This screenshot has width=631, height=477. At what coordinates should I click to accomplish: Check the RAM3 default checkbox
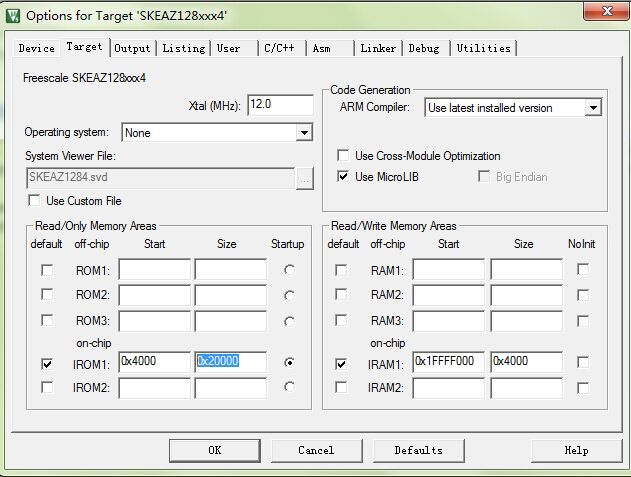pyautogui.click(x=341, y=320)
